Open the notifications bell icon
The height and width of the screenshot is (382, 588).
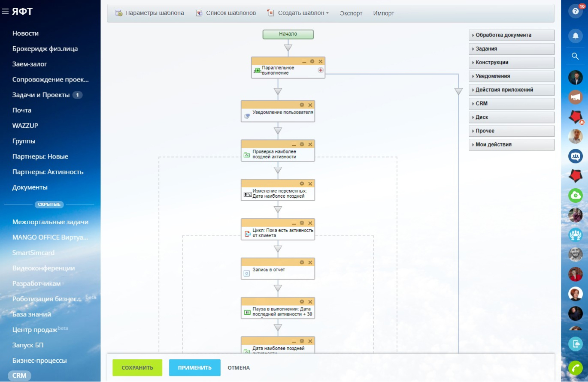(x=576, y=36)
